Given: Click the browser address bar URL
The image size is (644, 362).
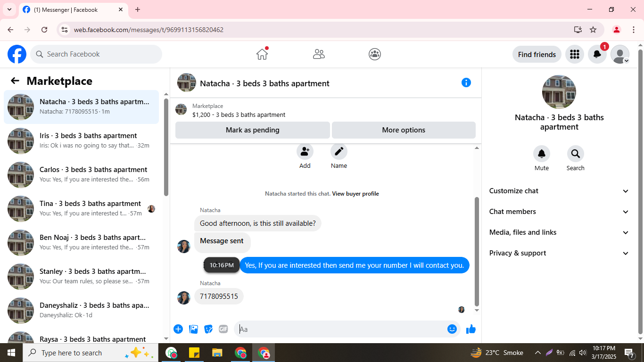Looking at the screenshot, I should 149,30.
